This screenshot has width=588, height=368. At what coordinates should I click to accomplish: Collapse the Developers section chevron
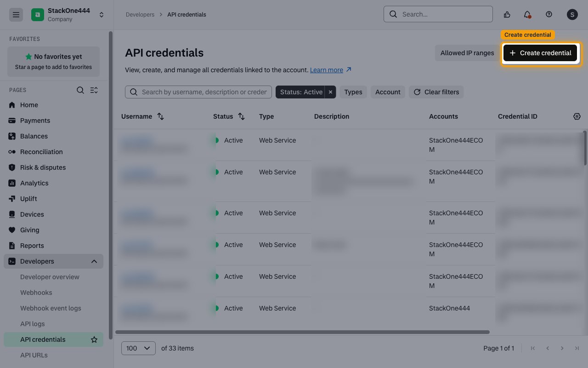click(94, 261)
